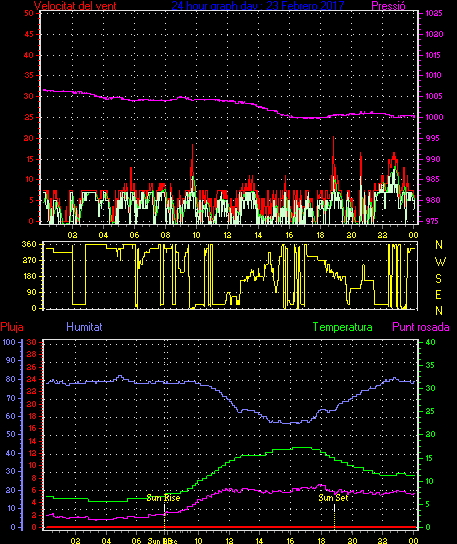This screenshot has width=457, height=544.
Task: Click temperature axis value 40
Action: pyautogui.click(x=430, y=342)
